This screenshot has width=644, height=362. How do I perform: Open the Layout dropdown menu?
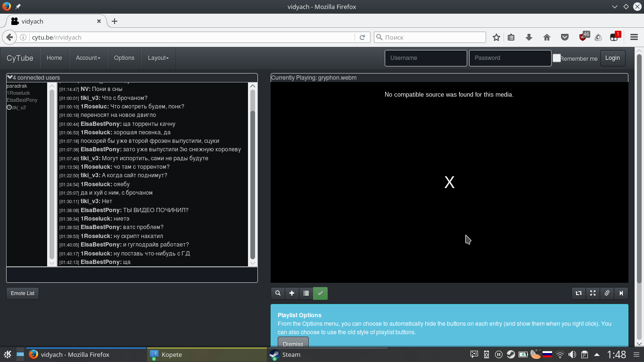(158, 58)
